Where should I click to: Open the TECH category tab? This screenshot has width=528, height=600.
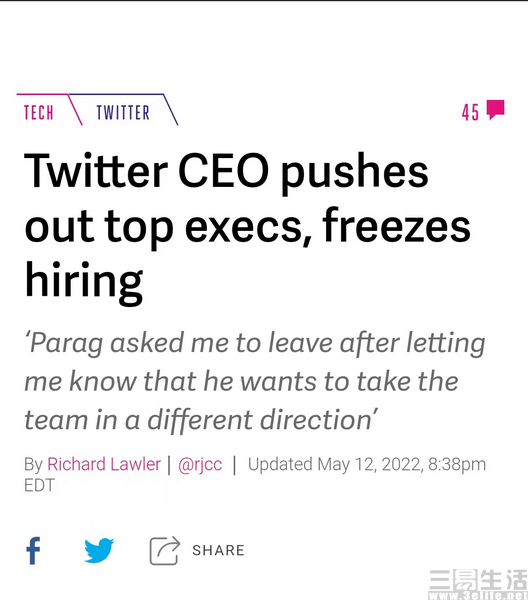39,112
